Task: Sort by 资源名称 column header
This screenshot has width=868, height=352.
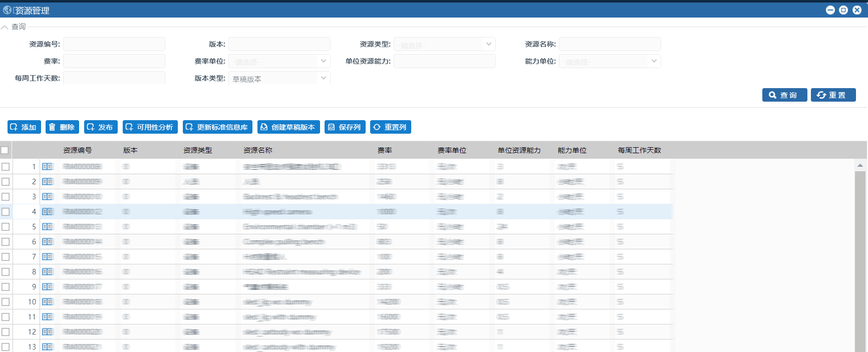Action: 258,150
